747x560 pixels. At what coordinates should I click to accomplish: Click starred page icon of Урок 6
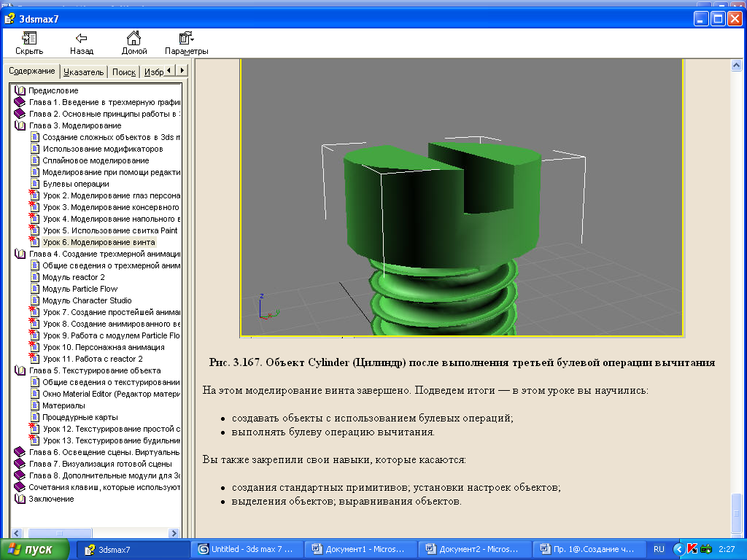[x=34, y=241]
